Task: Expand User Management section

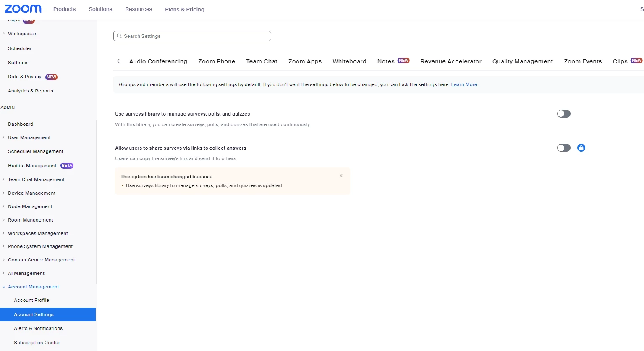Action: point(4,137)
